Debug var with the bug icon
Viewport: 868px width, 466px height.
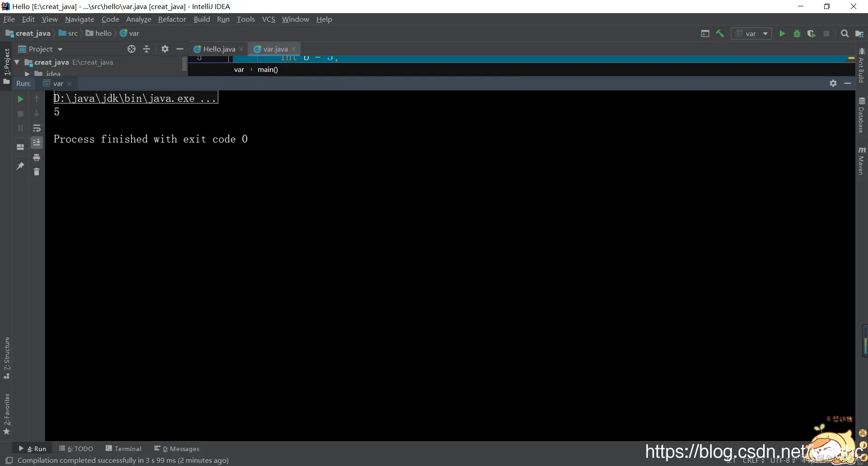tap(797, 34)
